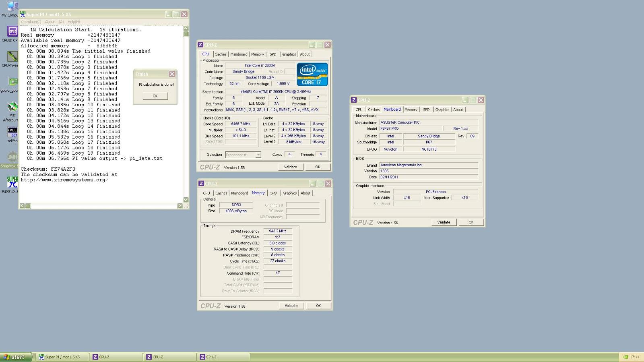Click Super PI vertical scrollbar up arrow
This screenshot has width=644, height=362.
click(x=186, y=29)
